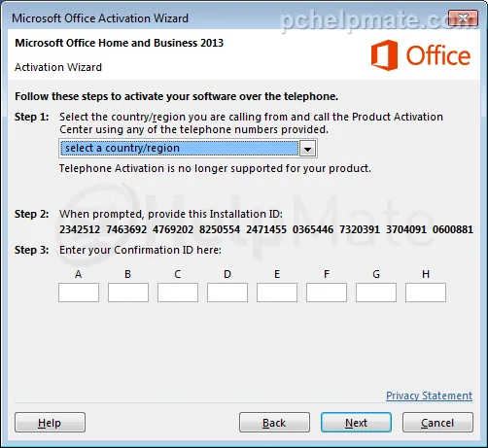Click Confirmation ID field D
488x448 pixels.
(x=227, y=293)
